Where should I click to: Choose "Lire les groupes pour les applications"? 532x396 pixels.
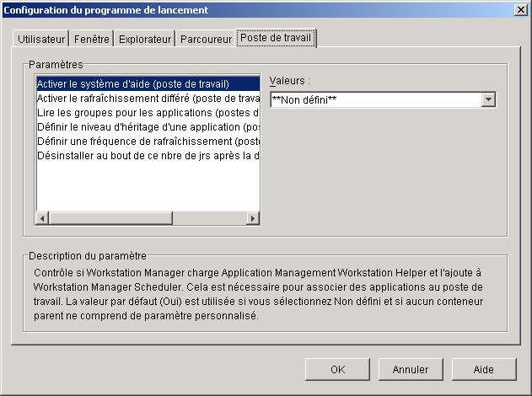[x=147, y=112]
